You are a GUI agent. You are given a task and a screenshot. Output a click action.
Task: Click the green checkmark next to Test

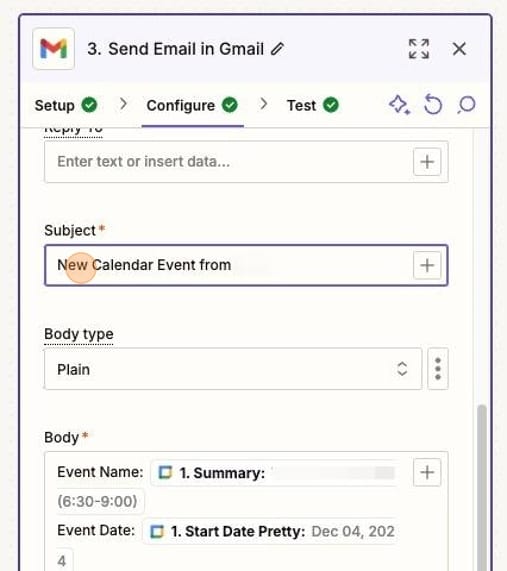(331, 105)
